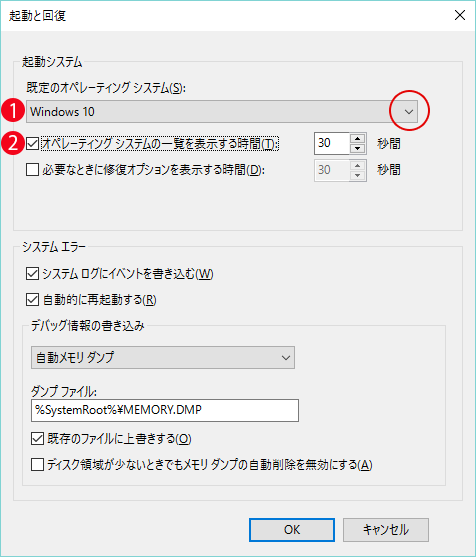This screenshot has height=557, width=476.
Task: Click down arrow of repair options time spinner
Action: (357, 175)
